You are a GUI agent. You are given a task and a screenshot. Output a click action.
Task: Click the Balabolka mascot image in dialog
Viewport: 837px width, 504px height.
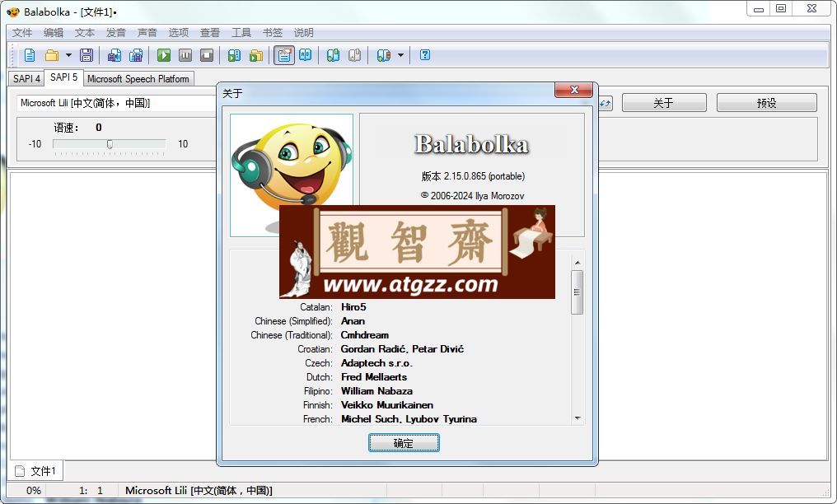click(292, 175)
